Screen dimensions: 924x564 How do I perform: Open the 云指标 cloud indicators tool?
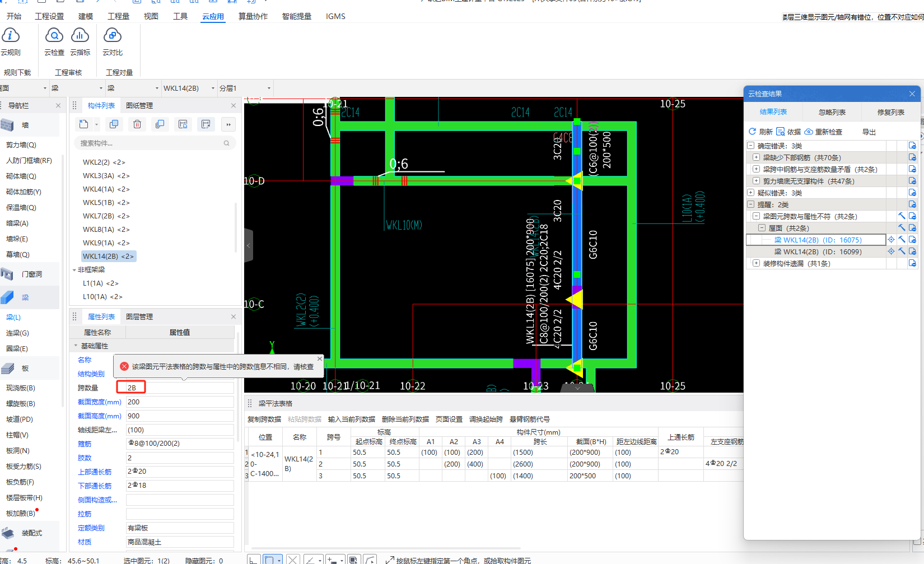point(80,42)
